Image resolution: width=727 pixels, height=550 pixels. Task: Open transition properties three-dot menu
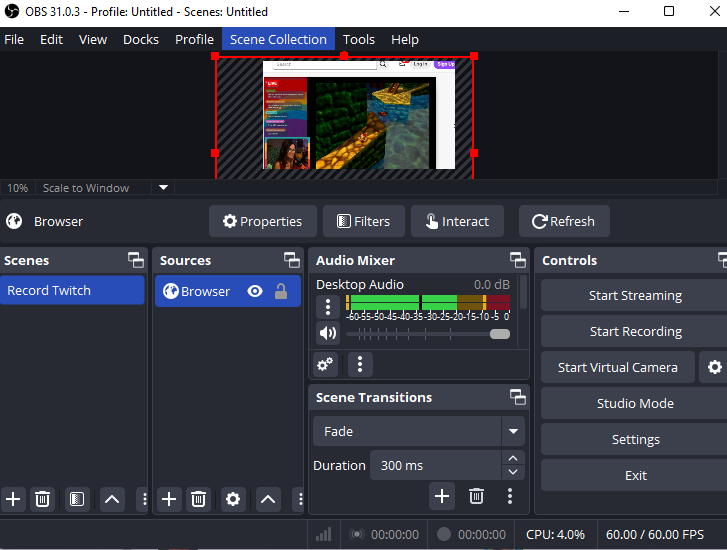click(510, 496)
